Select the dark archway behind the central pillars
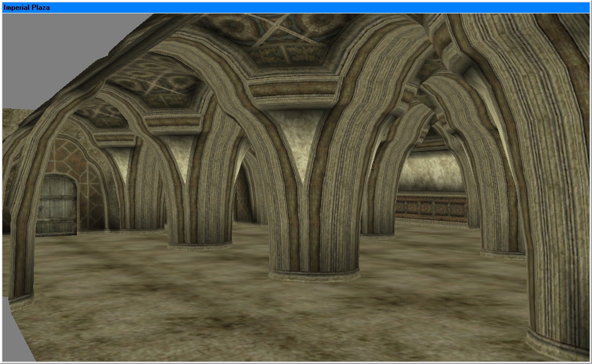Image resolution: width=592 pixels, height=364 pixels. (242, 196)
